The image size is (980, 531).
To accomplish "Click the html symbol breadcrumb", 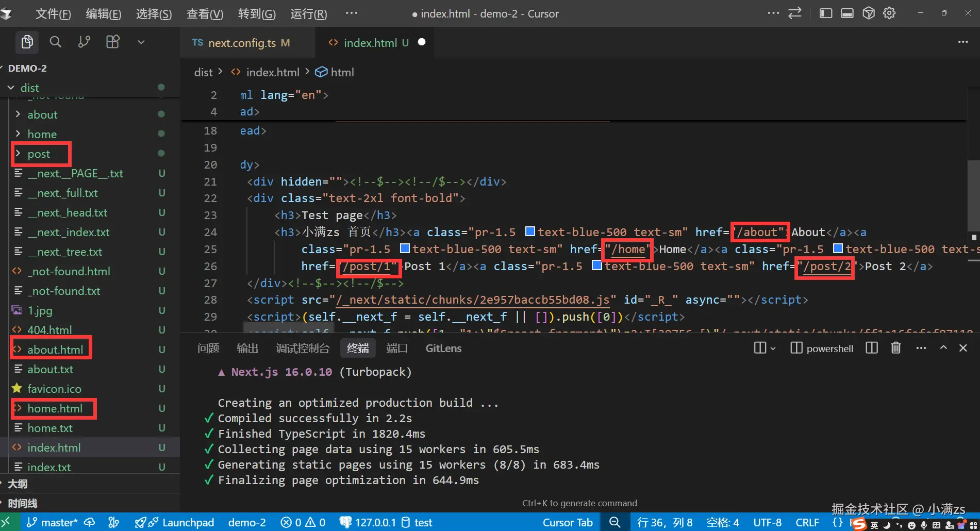I will point(335,73).
